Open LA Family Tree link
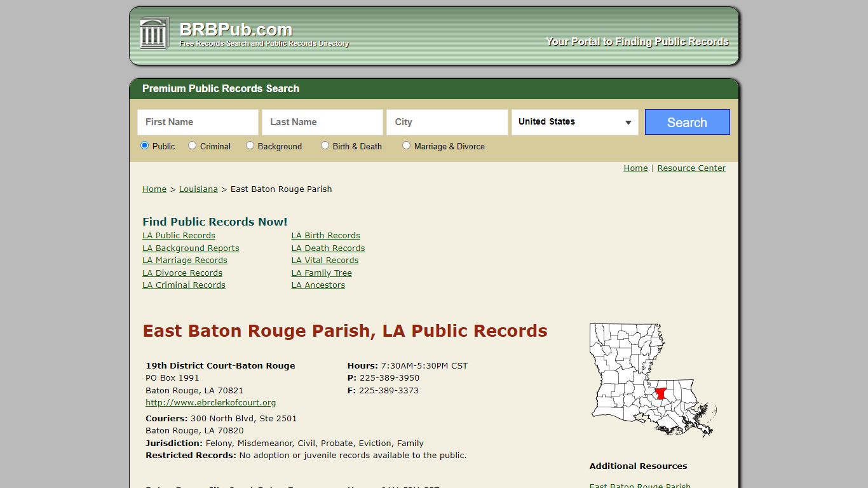This screenshot has width=868, height=488. pyautogui.click(x=322, y=273)
